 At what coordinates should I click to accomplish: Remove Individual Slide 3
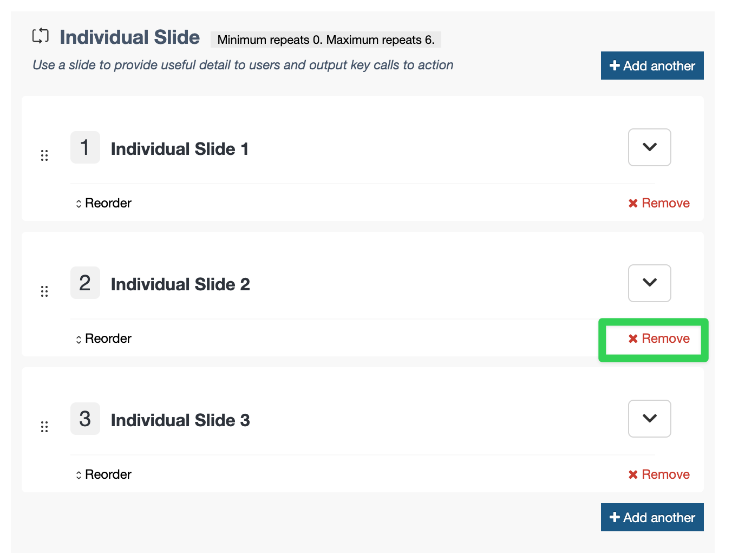[659, 474]
